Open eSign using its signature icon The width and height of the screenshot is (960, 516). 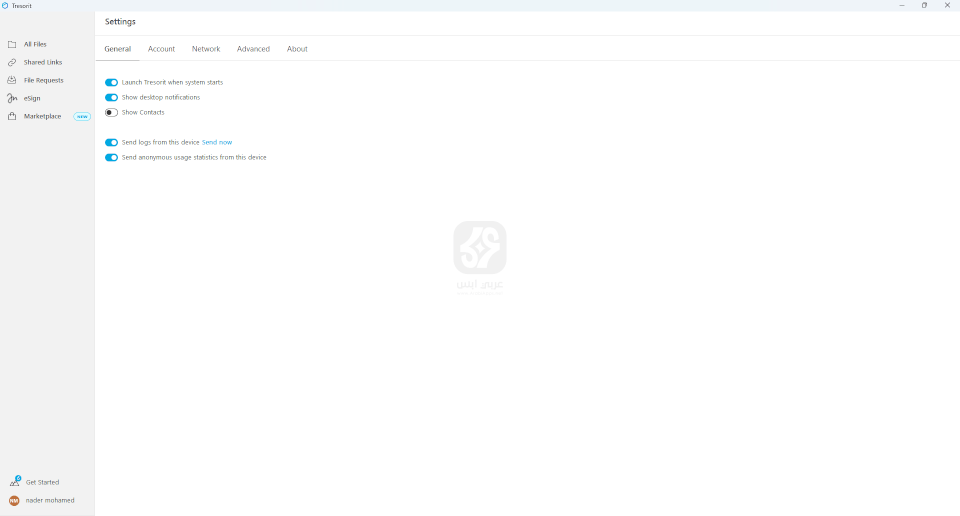tap(12, 98)
